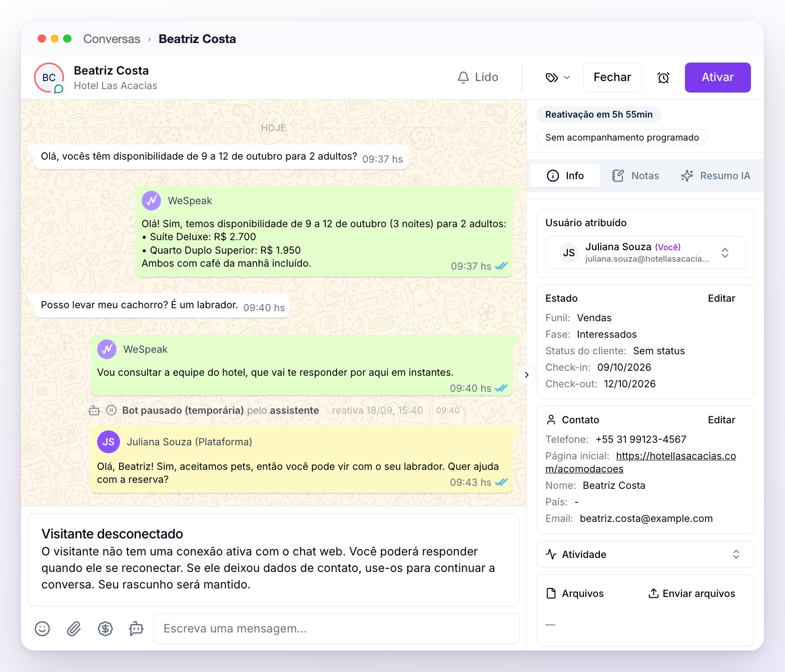Click the purple Ativar button
The width and height of the screenshot is (785, 672).
[717, 78]
